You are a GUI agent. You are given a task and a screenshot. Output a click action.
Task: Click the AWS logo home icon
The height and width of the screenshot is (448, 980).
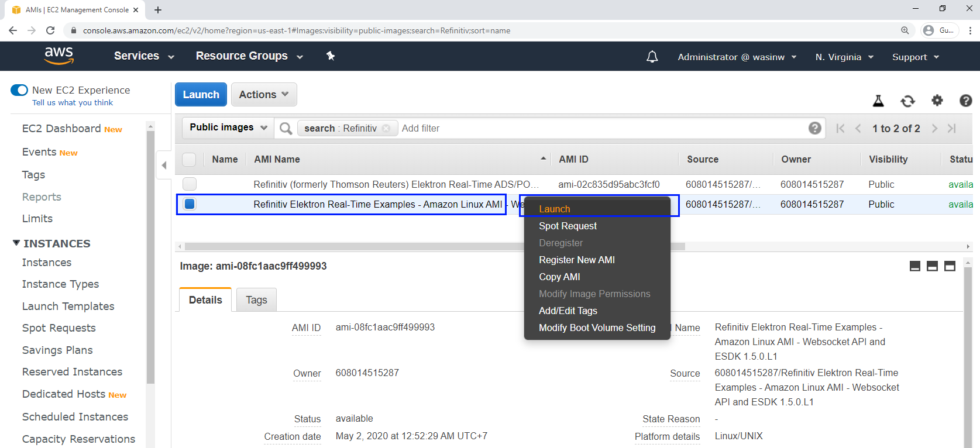click(x=59, y=56)
